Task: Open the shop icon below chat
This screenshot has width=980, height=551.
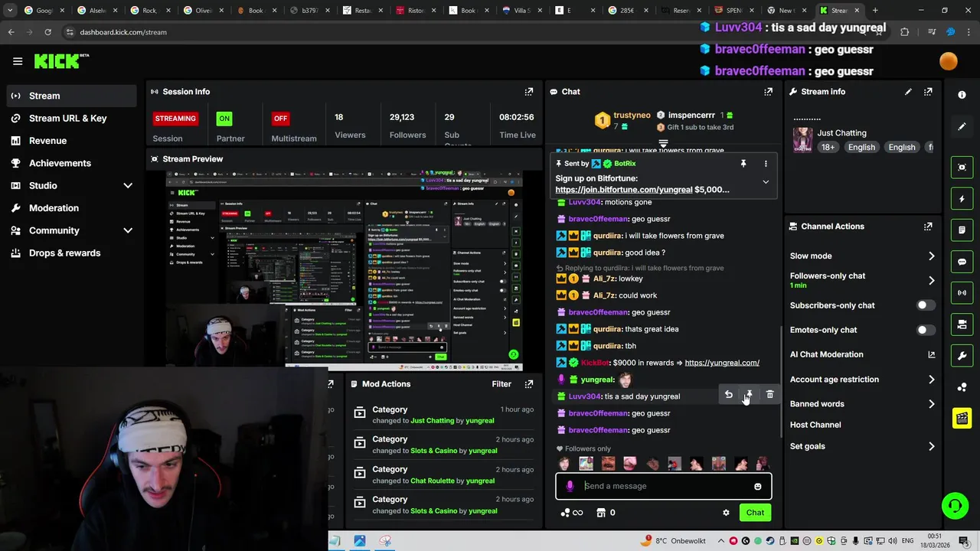Action: click(x=606, y=513)
